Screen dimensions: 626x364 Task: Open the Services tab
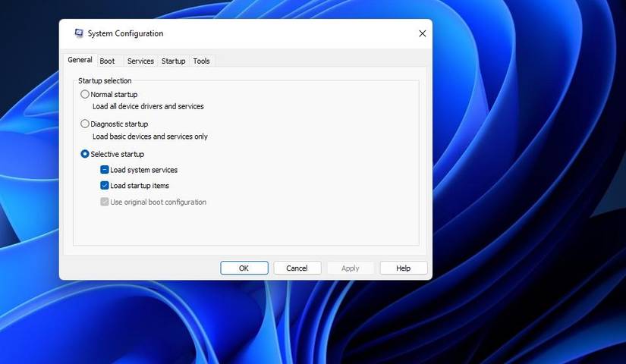pos(140,61)
